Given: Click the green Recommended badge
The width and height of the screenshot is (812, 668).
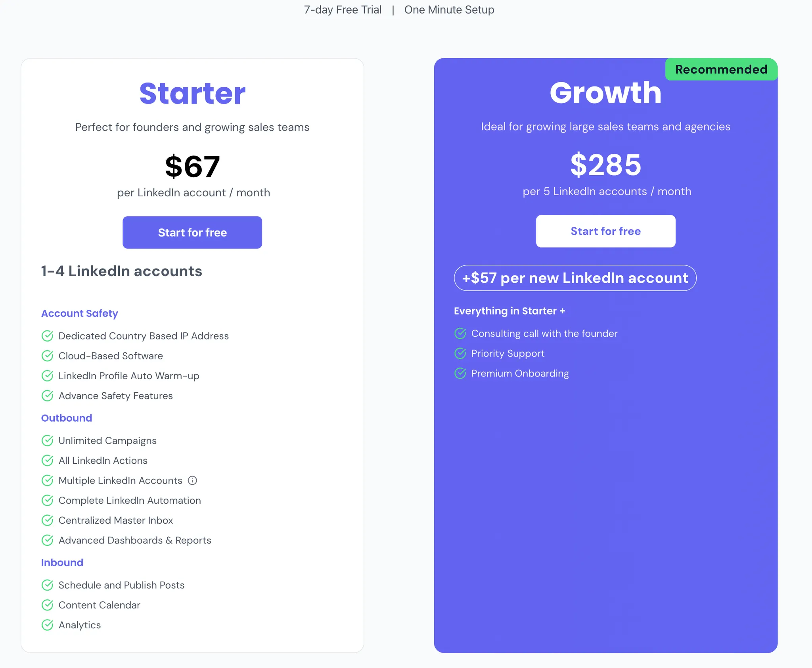Looking at the screenshot, I should (x=721, y=69).
